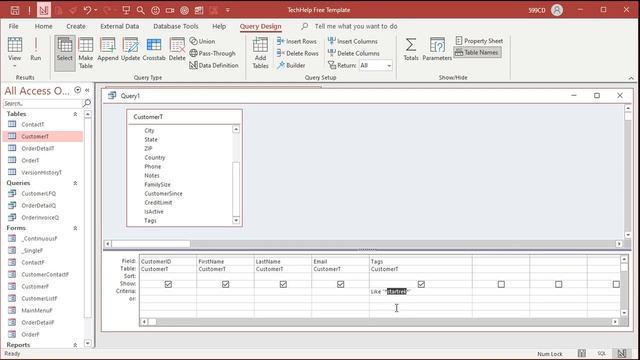
Task: Click the design pane horizontal scrollbar thumb
Action: click(x=151, y=244)
